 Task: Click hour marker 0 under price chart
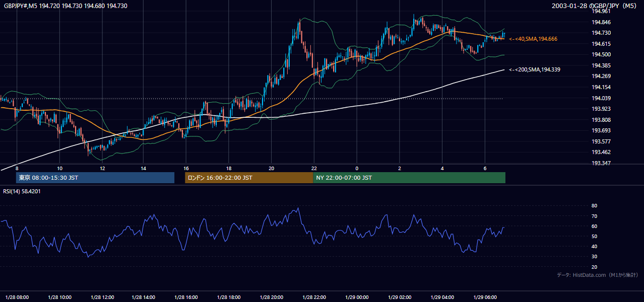(x=357, y=168)
